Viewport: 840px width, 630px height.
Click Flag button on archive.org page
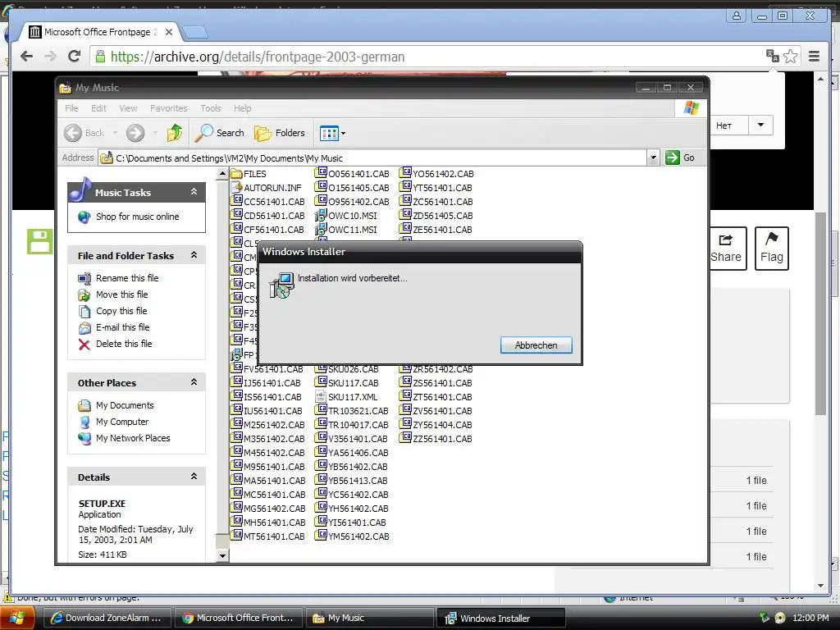[x=771, y=249]
